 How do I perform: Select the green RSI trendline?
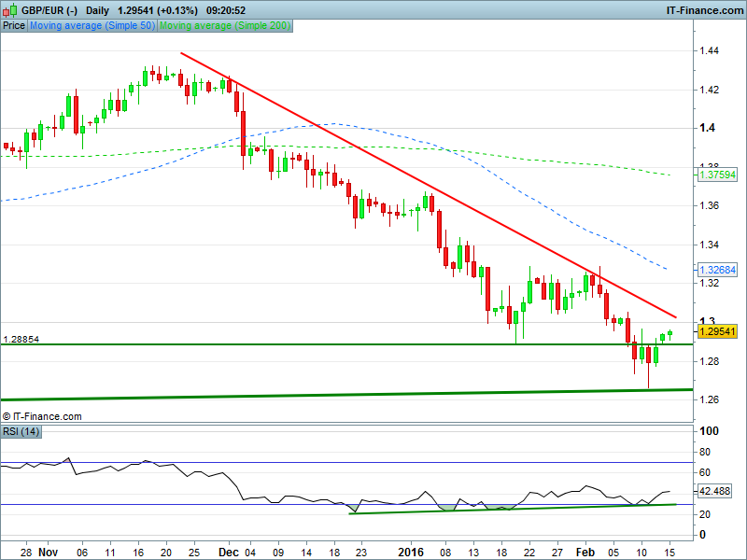[x=514, y=509]
